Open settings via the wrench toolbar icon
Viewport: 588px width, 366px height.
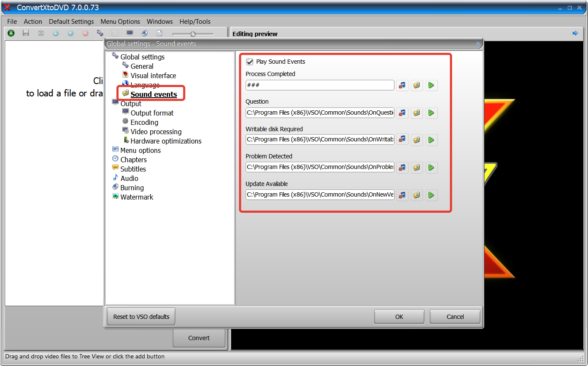100,33
